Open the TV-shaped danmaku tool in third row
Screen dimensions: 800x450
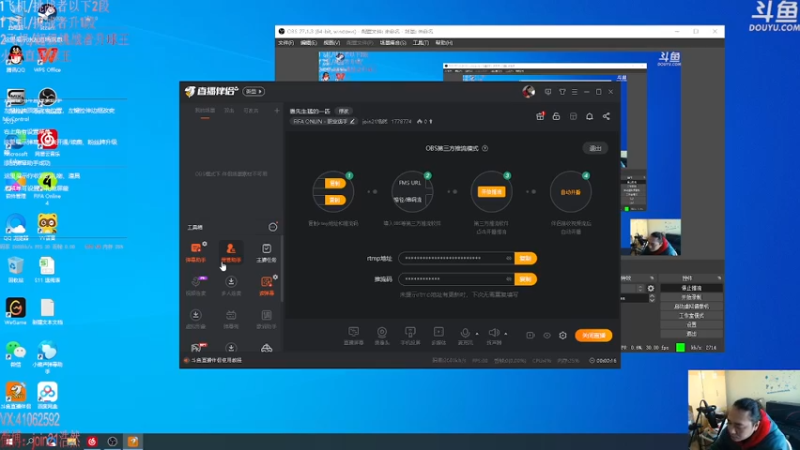tap(231, 318)
